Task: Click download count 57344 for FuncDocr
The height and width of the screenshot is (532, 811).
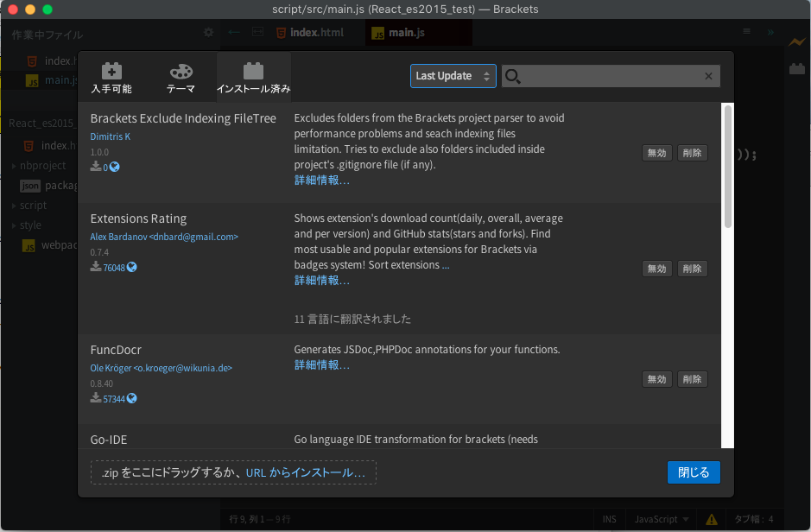Action: (x=114, y=399)
